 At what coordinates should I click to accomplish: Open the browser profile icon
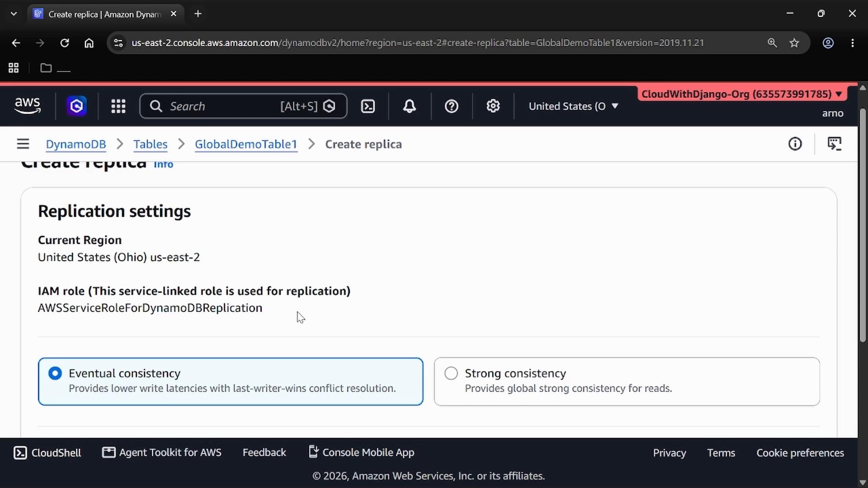coord(828,43)
